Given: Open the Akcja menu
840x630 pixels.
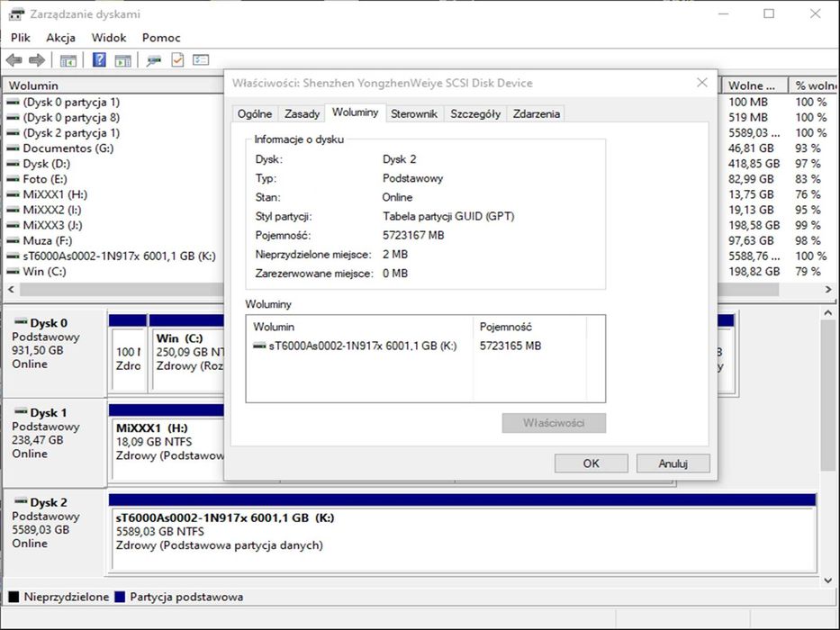Looking at the screenshot, I should point(60,38).
